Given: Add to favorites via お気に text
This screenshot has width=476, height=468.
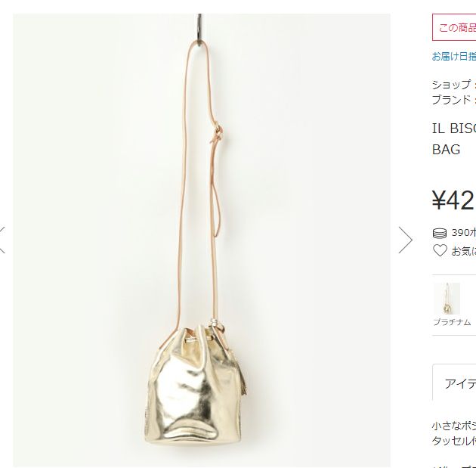Looking at the screenshot, I should click(x=464, y=251).
